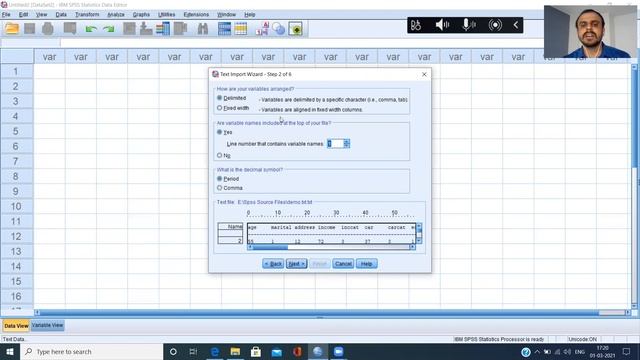The image size is (640, 360).
Task: Click the yellow-row Select Cases grid icon
Action: pyautogui.click(x=241, y=29)
